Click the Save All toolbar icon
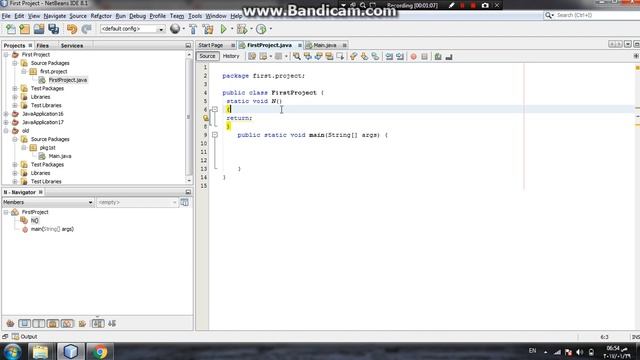 [53, 29]
